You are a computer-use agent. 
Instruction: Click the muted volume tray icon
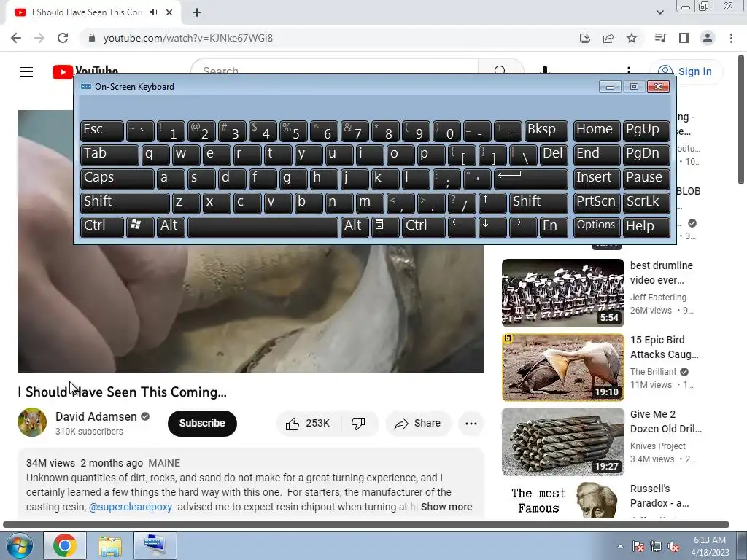(673, 546)
